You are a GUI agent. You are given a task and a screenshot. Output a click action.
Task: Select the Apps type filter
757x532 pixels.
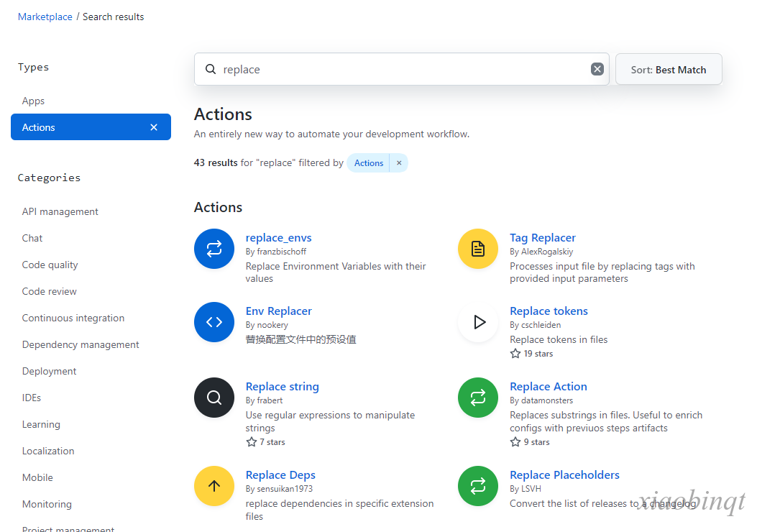33,101
